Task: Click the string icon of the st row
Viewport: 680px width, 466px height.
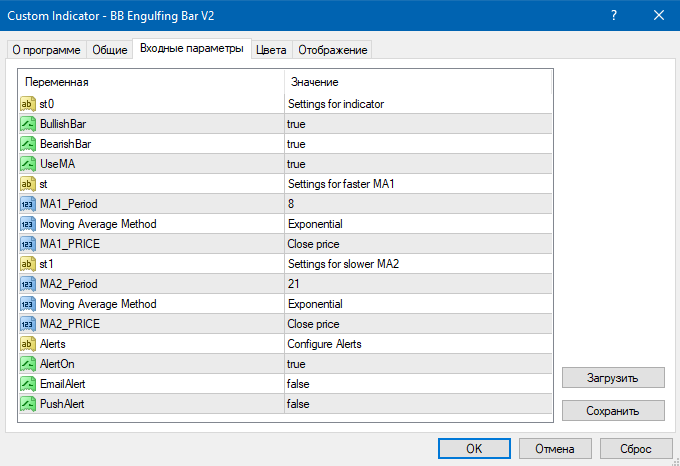Action: click(28, 184)
